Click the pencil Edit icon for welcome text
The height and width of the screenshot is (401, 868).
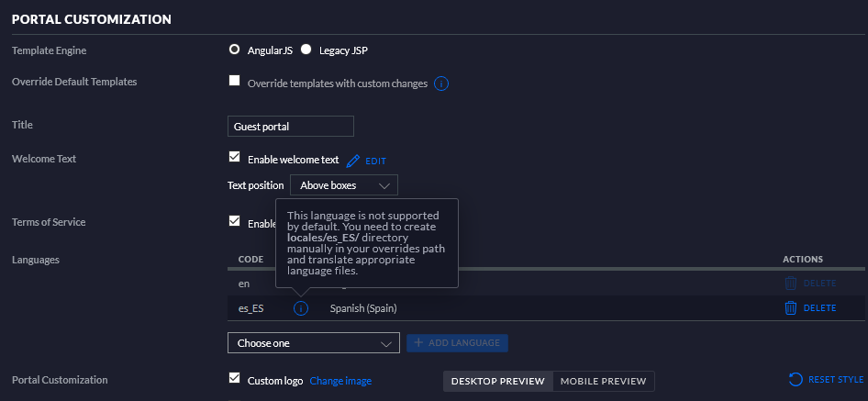(353, 161)
